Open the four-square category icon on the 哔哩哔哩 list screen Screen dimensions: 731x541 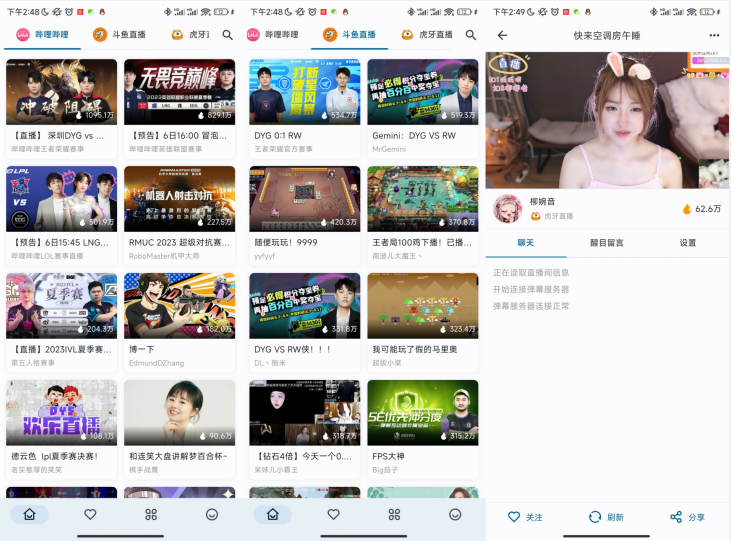(151, 514)
